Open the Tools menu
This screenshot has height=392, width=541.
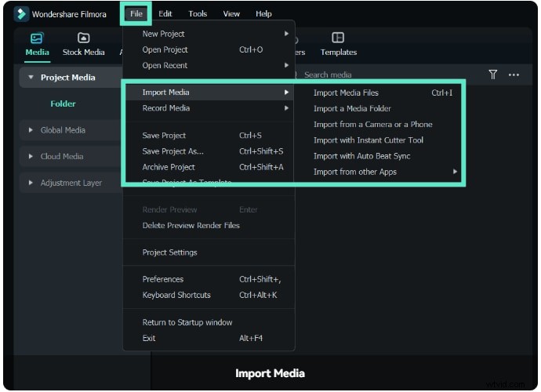point(198,13)
